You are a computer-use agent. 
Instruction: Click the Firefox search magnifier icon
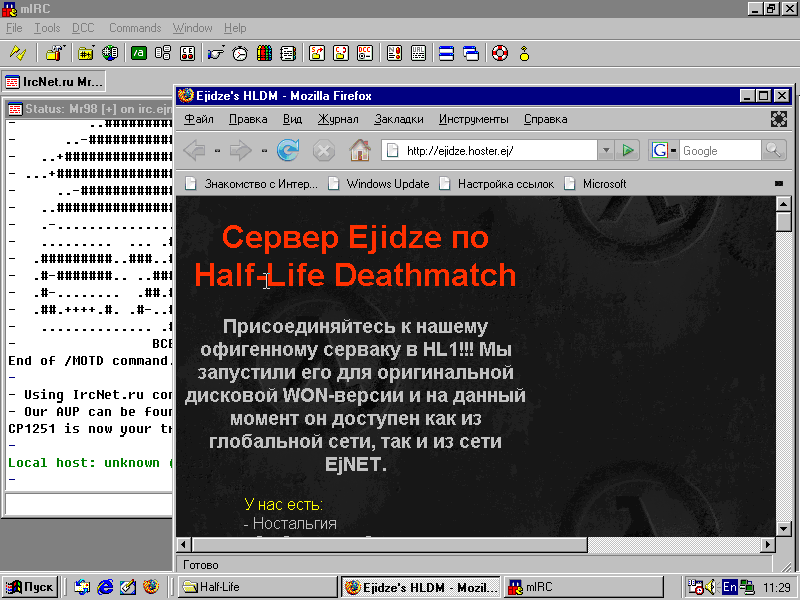coord(773,151)
